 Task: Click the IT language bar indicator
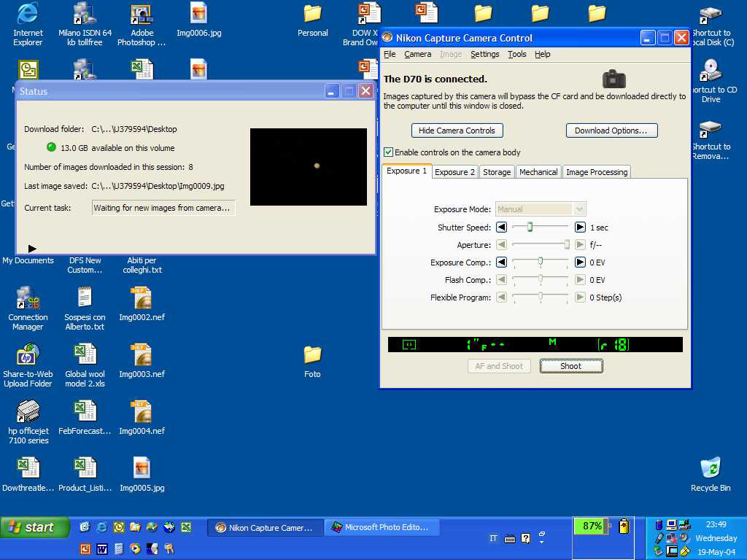(x=494, y=538)
